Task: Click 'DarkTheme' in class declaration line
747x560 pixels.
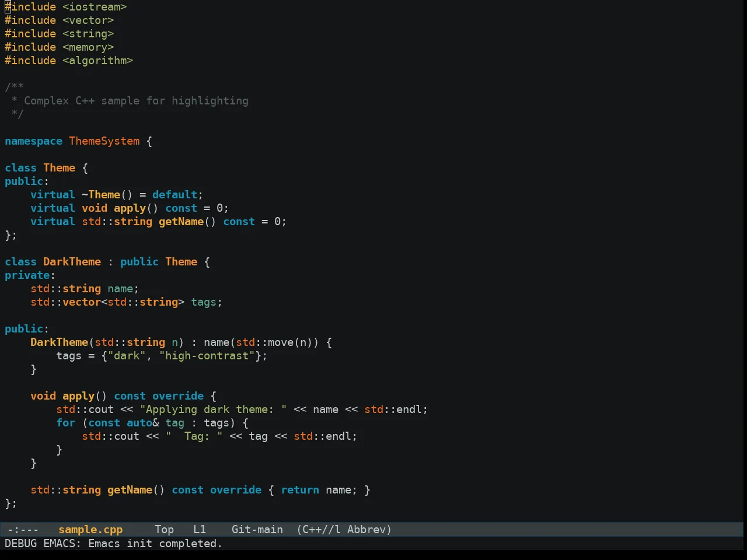Action: pyautogui.click(x=72, y=262)
